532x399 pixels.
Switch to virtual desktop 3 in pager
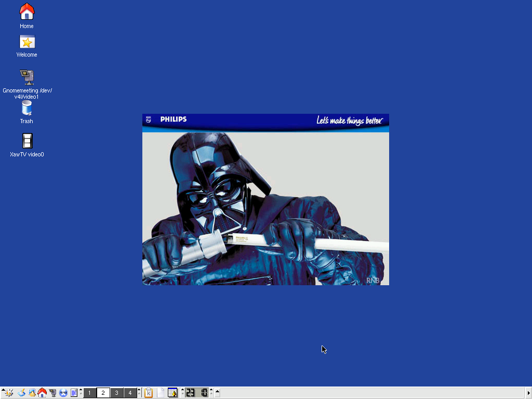(x=117, y=393)
